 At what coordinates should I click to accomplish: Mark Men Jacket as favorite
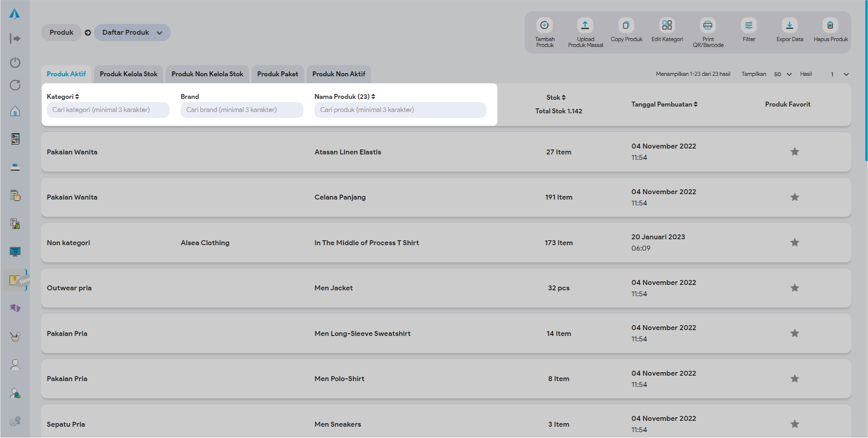coord(794,288)
